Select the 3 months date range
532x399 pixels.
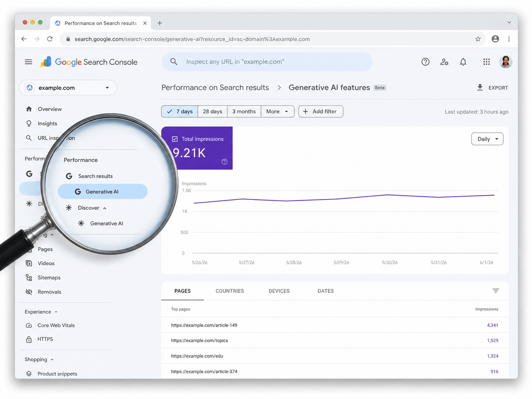point(244,111)
